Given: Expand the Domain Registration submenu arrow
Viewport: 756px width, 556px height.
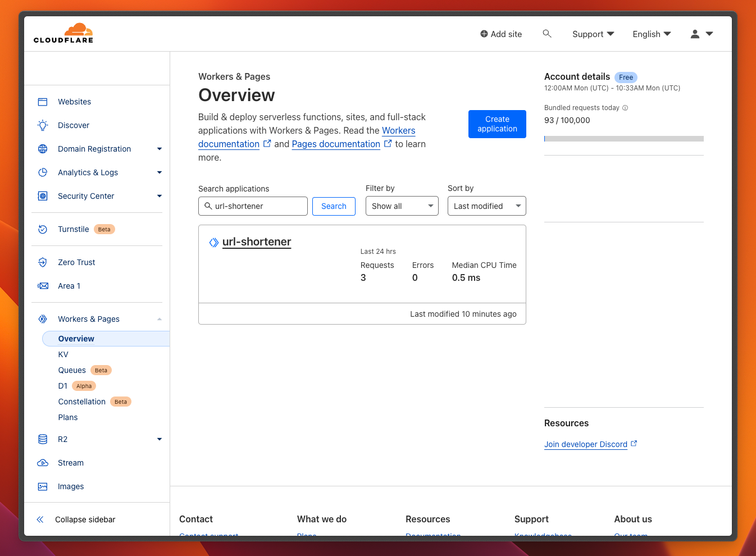Looking at the screenshot, I should point(160,149).
